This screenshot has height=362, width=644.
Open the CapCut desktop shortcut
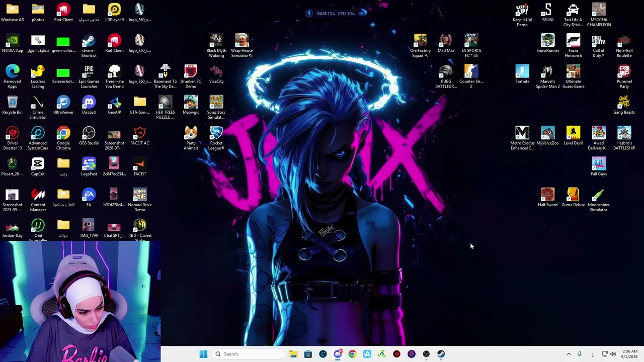click(38, 167)
